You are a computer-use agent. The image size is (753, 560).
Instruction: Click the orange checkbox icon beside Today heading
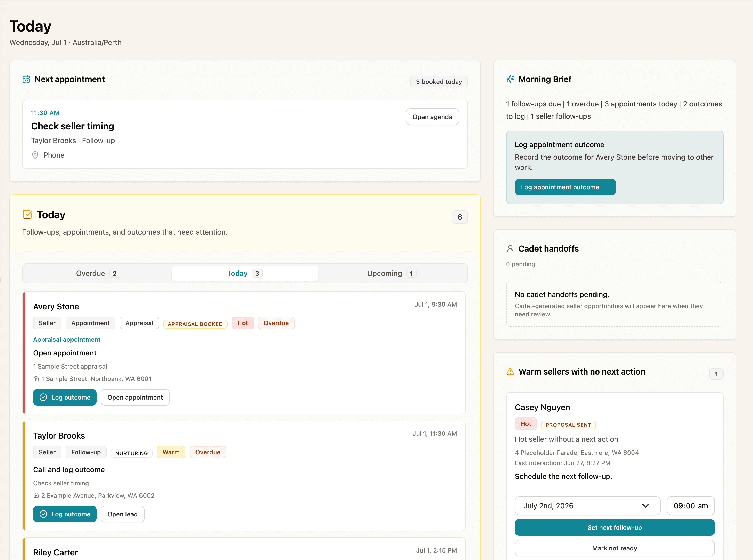(x=27, y=215)
